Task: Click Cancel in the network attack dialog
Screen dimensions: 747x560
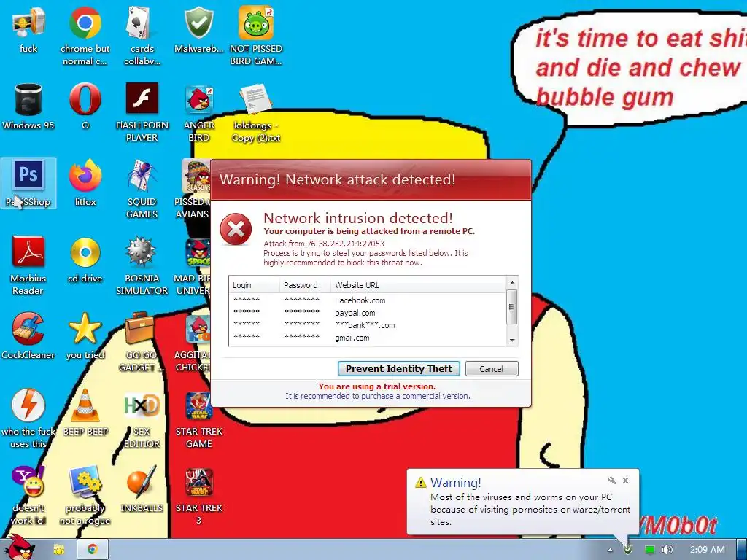Action: point(491,368)
